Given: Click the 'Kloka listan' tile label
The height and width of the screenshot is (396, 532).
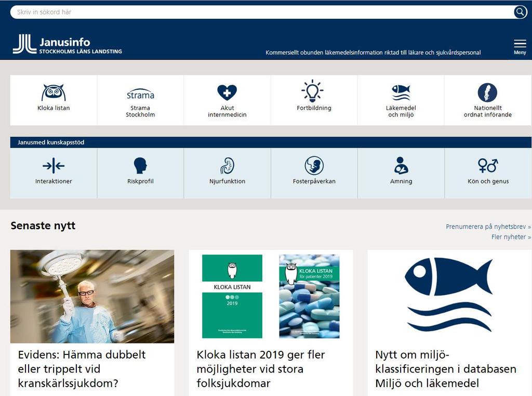Looking at the screenshot, I should [x=54, y=108].
